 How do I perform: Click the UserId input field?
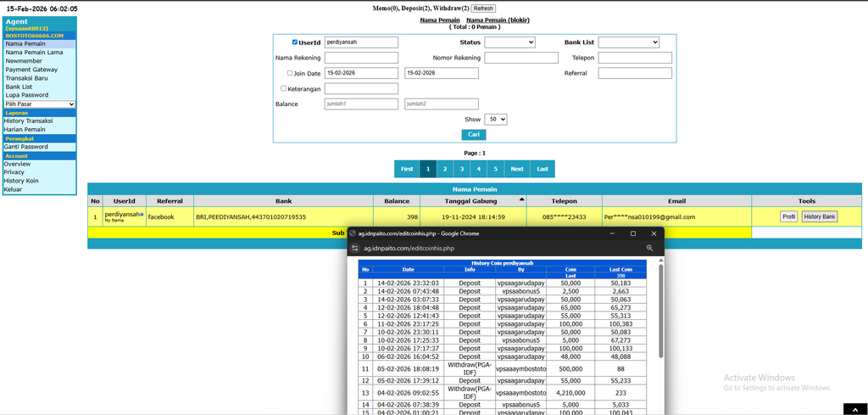point(361,42)
